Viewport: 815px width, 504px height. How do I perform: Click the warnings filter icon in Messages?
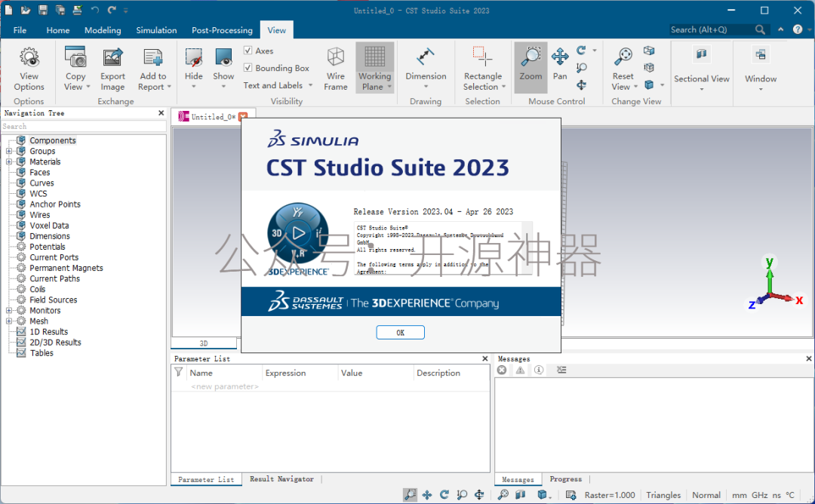click(520, 370)
